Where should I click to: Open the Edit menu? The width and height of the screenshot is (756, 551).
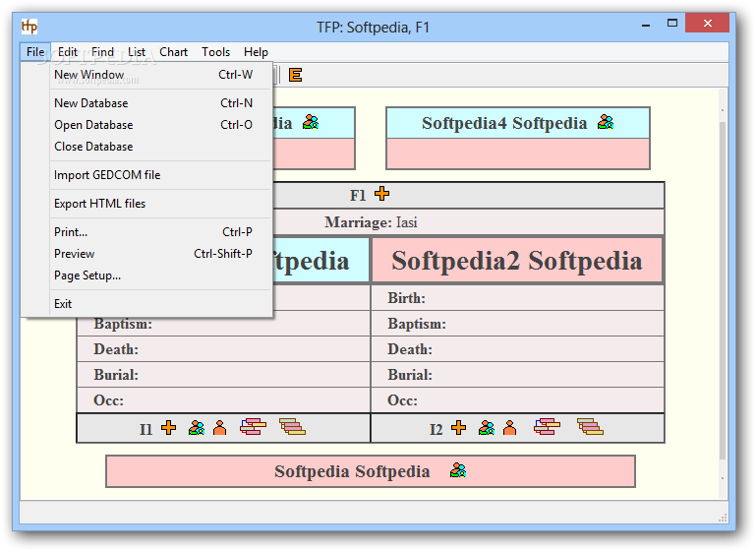(x=68, y=51)
